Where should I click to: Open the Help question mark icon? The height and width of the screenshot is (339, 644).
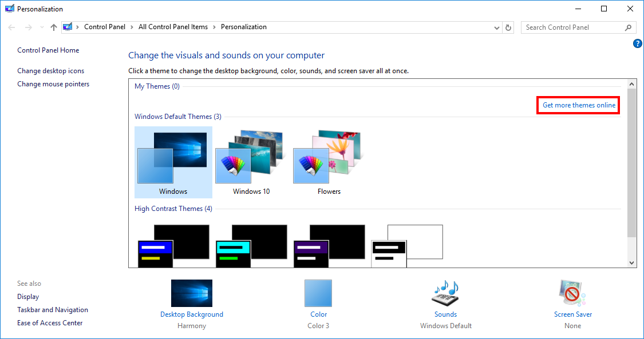click(638, 43)
